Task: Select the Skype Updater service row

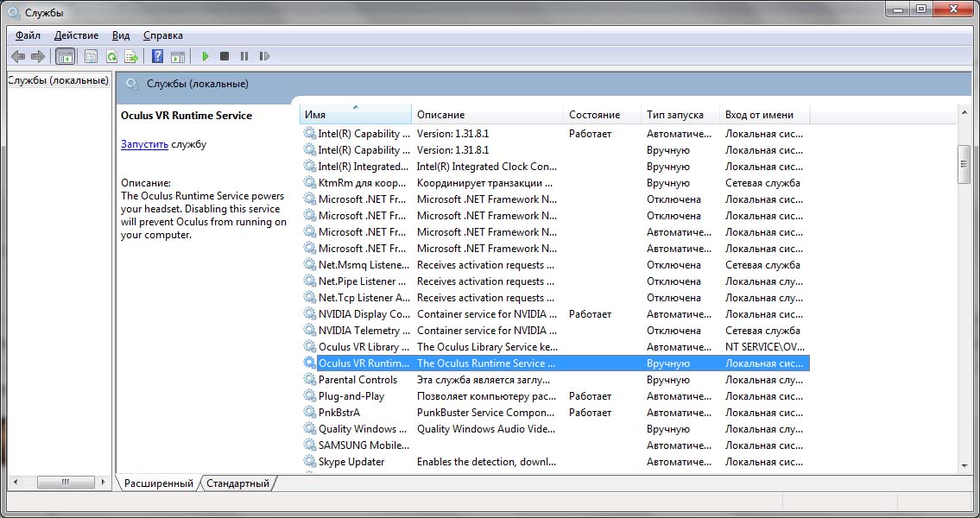Action: click(x=351, y=462)
